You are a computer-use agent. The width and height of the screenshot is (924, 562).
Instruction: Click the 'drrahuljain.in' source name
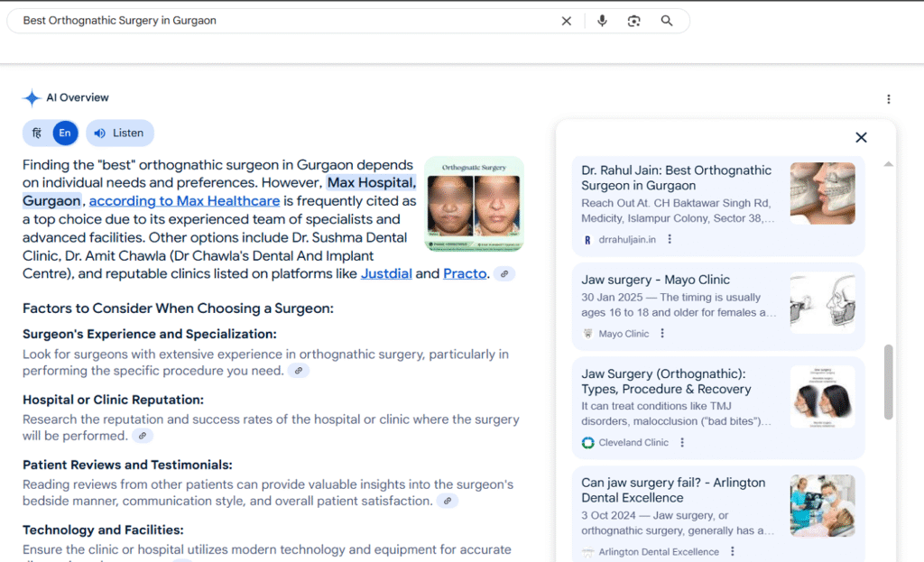point(627,239)
